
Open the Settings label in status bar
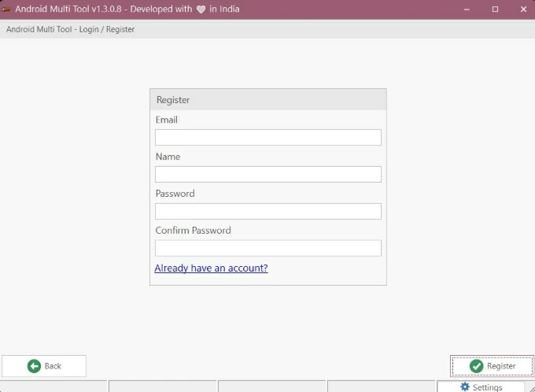(x=488, y=387)
